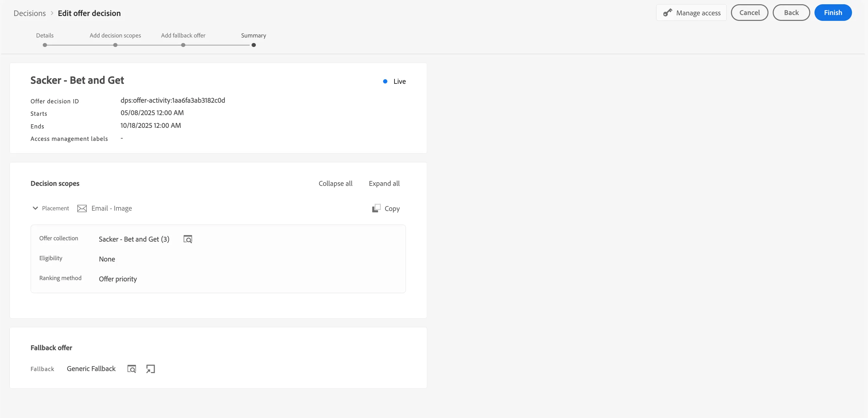Click the 10/18/2025 end date value
Screen dimensions: 868x418
click(151, 126)
